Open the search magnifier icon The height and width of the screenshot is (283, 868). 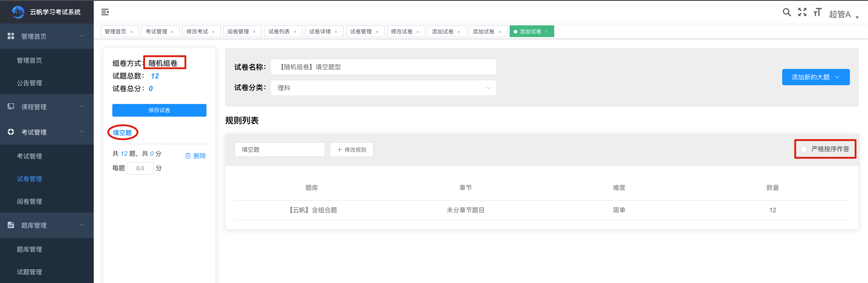(786, 12)
